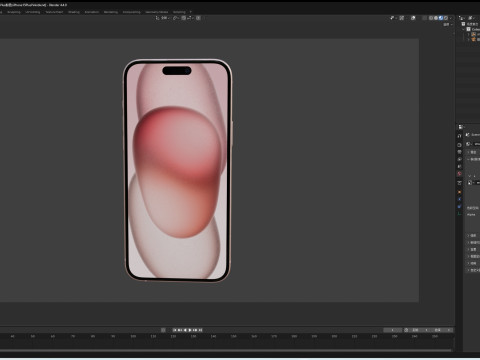Set playhead at frame 100 on the timeline
Viewport: 480px width, 360px height.
[x=133, y=337]
